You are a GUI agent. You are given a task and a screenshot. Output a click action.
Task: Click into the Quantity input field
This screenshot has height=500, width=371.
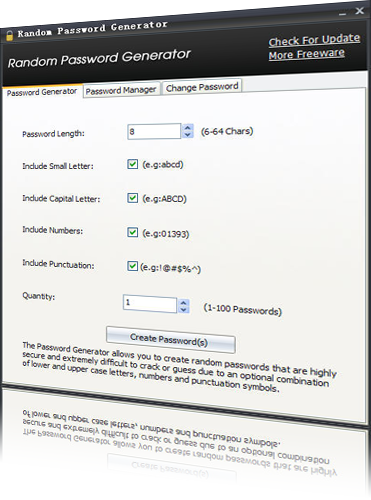coord(150,303)
